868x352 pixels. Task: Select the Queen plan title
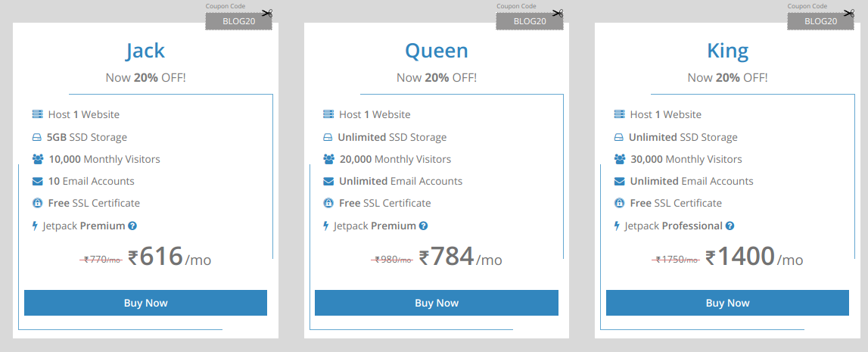(x=437, y=51)
